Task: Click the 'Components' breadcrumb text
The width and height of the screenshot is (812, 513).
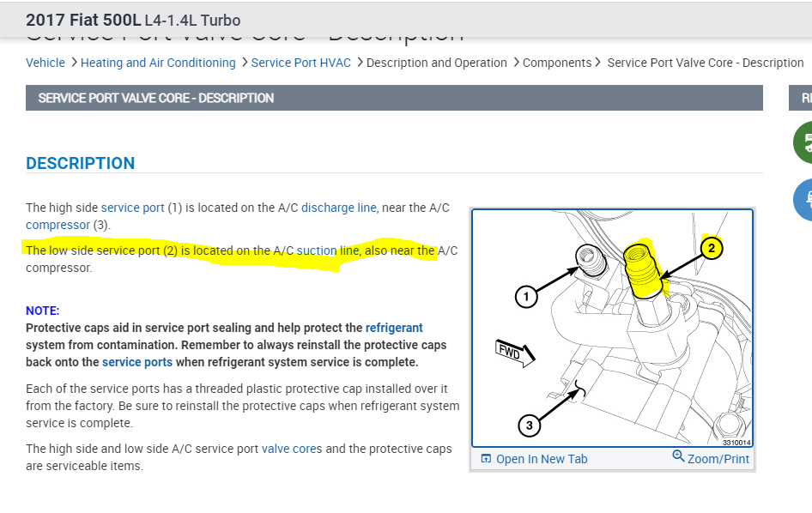Action: point(557,63)
